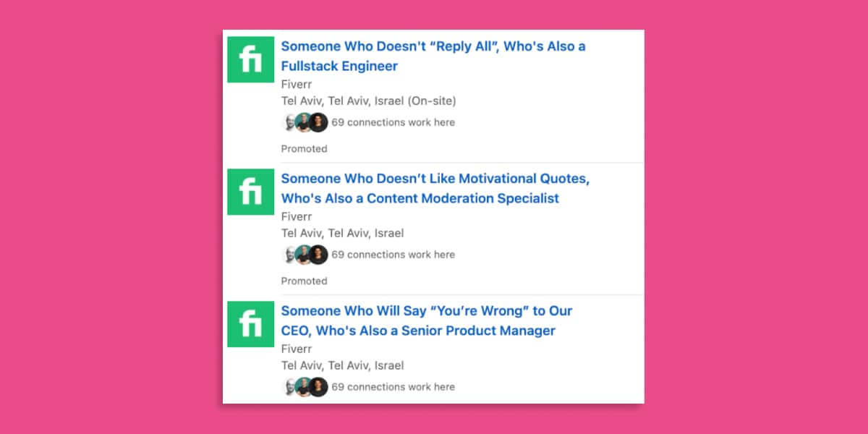Click Promoted label under Content Moderation listing
Viewport: 868px width, 434px height.
click(x=304, y=281)
